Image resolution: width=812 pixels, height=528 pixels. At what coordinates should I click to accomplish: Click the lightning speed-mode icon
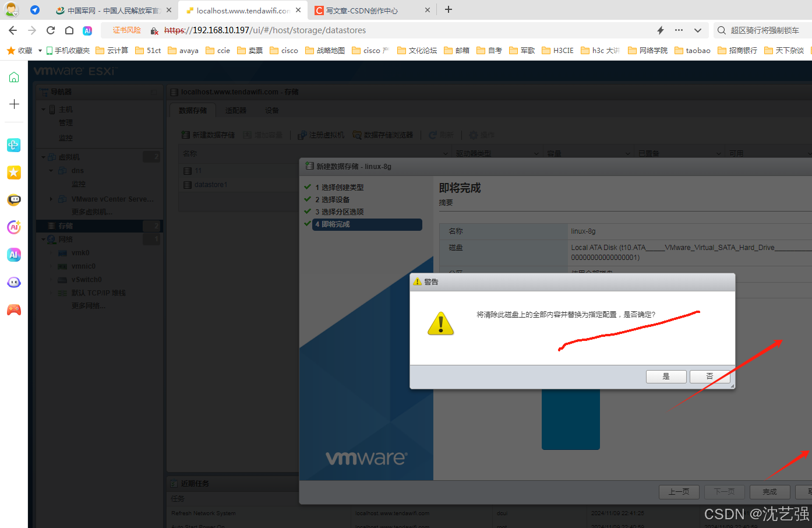click(661, 30)
